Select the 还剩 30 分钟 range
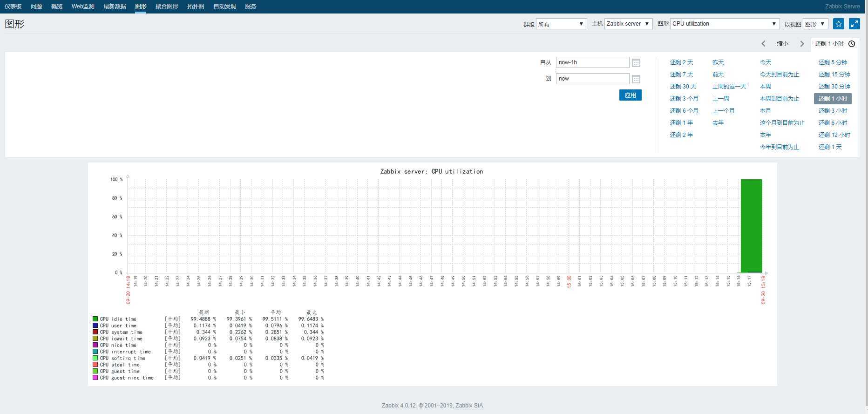The image size is (868, 414). click(x=834, y=87)
